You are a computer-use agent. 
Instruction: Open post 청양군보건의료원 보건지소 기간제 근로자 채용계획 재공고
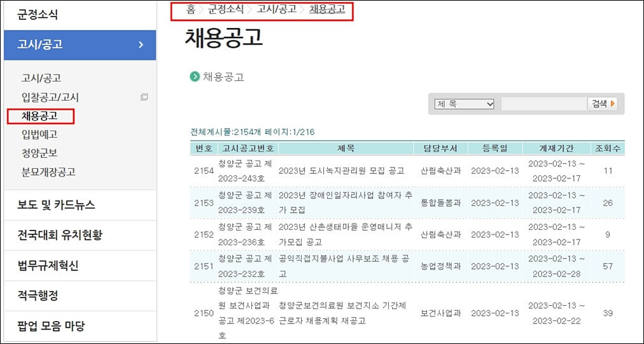343,313
